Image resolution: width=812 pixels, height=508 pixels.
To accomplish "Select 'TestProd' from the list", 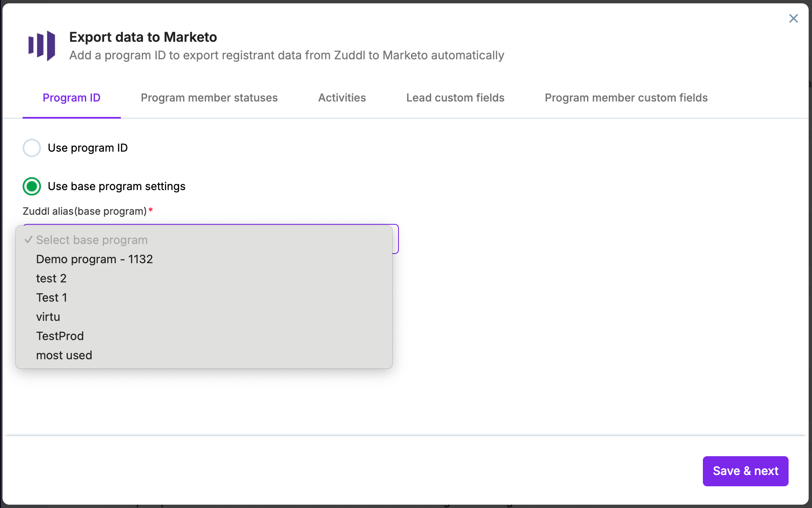I will tap(60, 336).
